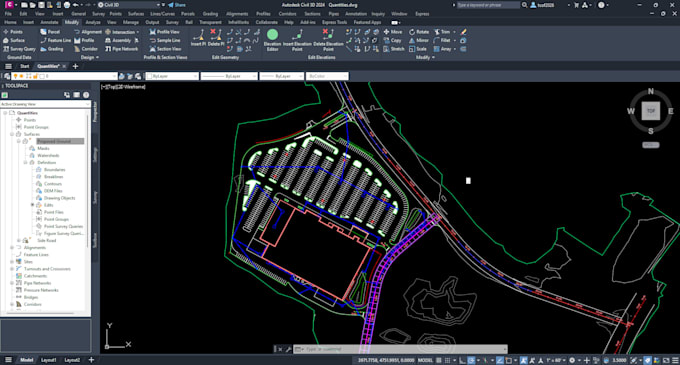Switch to the Start drawing tab
Viewport: 680px width, 365px height.
[25, 66]
